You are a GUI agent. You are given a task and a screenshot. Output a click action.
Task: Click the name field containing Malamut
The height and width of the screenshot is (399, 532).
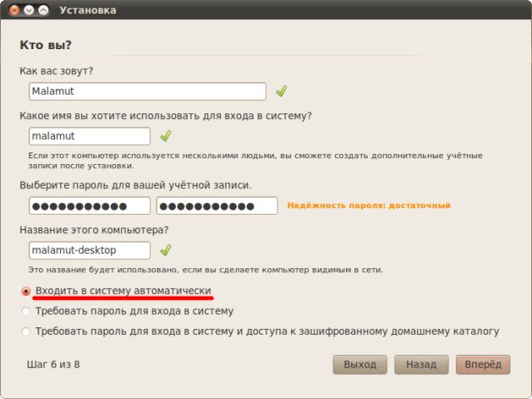148,91
